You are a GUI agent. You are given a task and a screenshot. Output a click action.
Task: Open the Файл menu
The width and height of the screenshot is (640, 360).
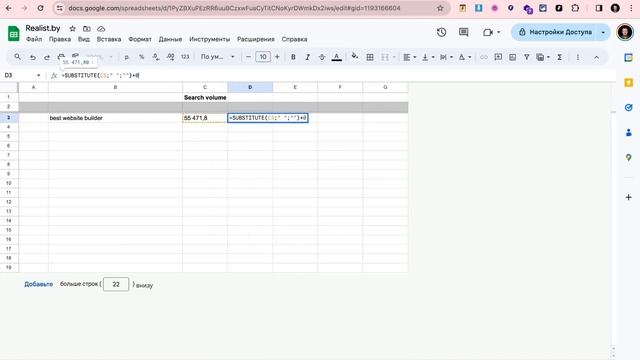(x=34, y=39)
